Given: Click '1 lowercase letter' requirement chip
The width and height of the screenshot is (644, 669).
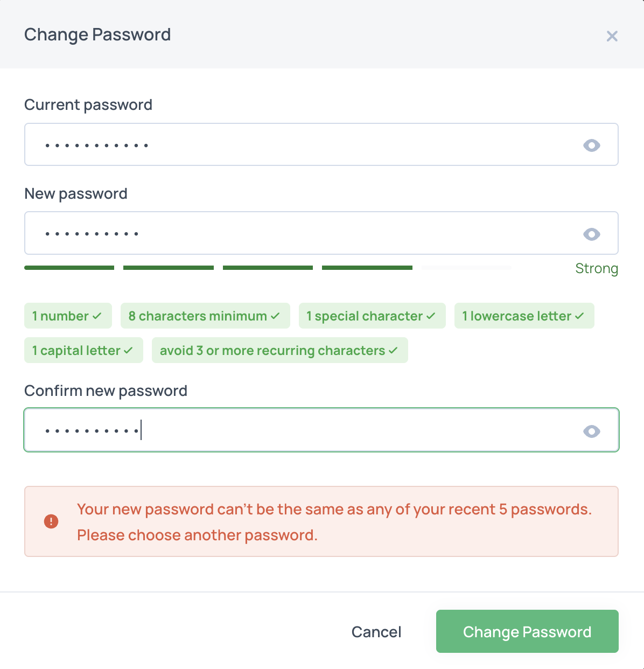Looking at the screenshot, I should pos(524,316).
